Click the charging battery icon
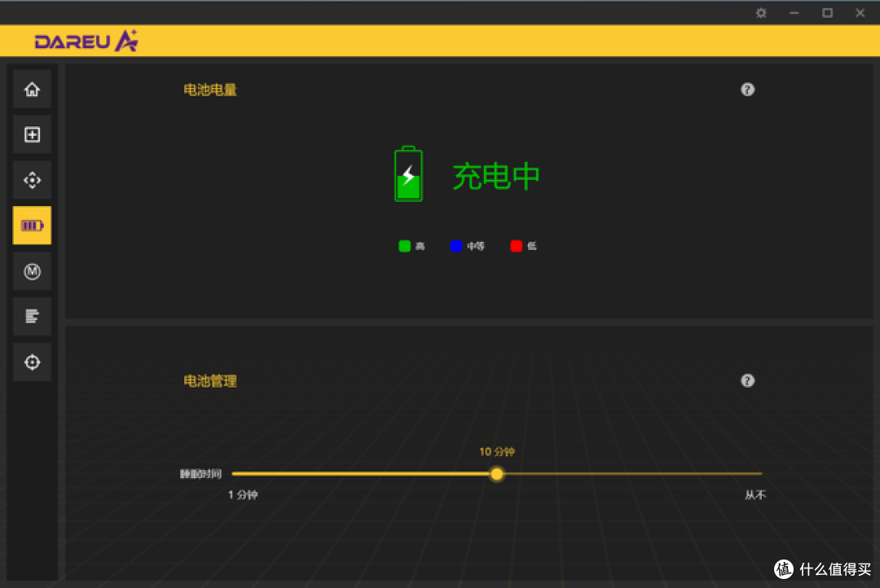Screen dimensions: 880x588 (408, 174)
